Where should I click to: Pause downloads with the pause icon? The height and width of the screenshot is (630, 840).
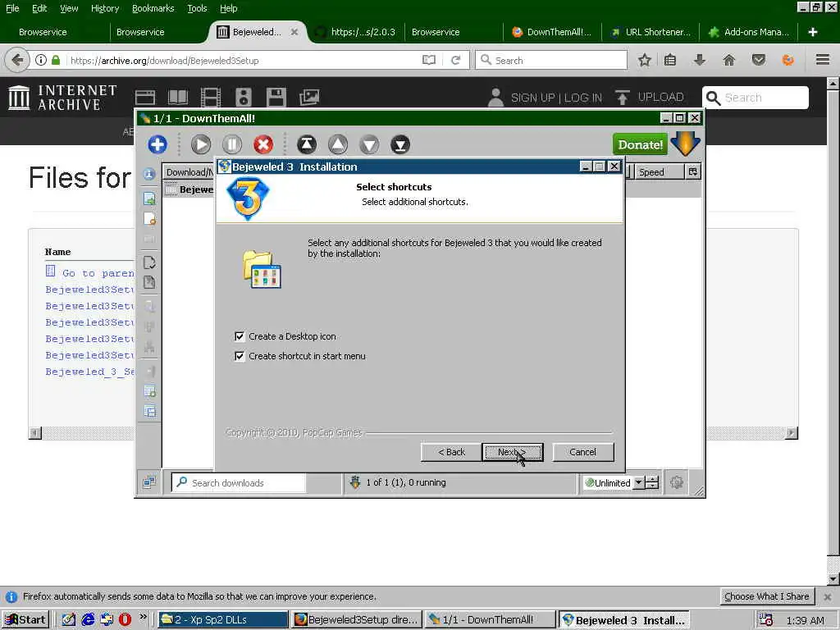click(x=232, y=144)
